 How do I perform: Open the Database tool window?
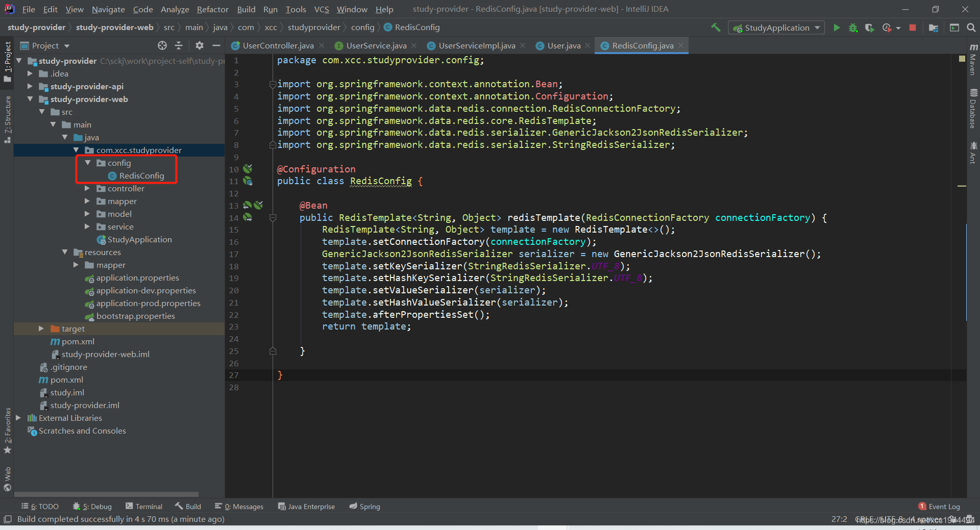tap(973, 109)
